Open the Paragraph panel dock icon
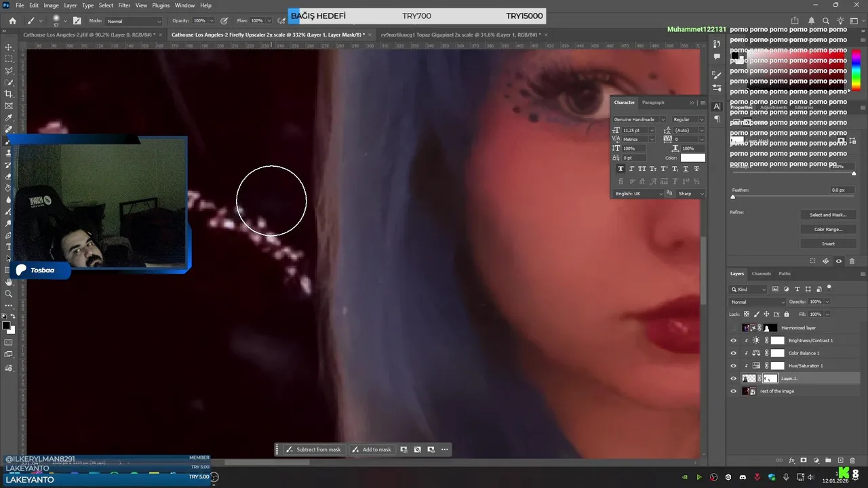The image size is (868, 488). (x=717, y=119)
